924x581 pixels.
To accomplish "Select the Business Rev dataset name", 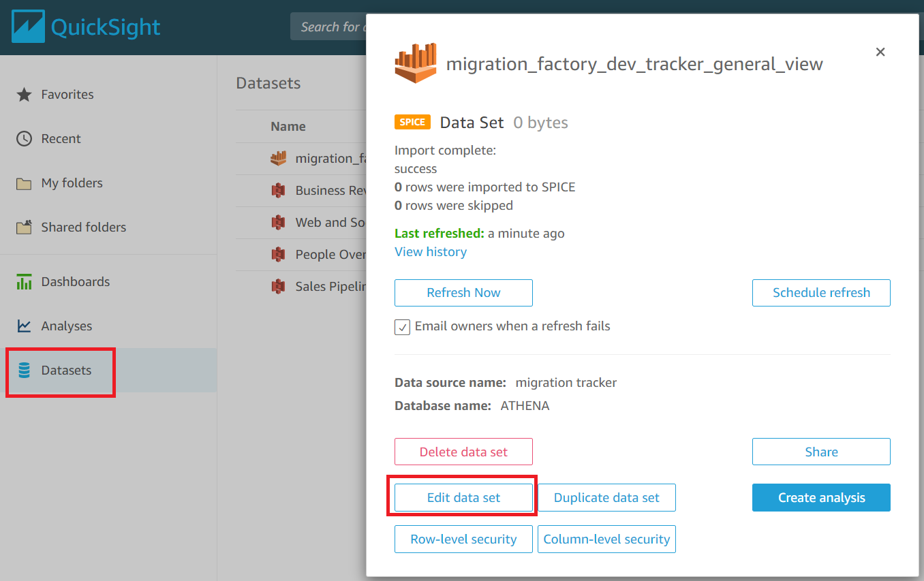I will 330,191.
